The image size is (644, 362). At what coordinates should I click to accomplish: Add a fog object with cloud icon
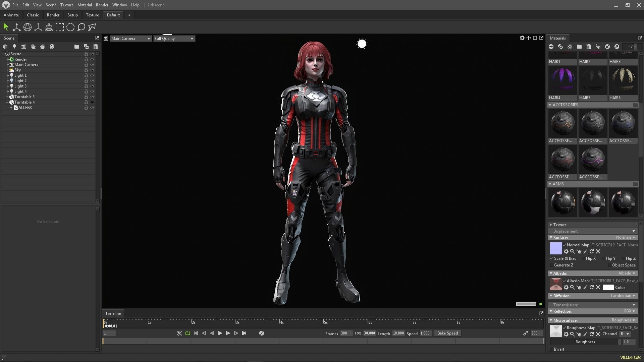(x=33, y=47)
